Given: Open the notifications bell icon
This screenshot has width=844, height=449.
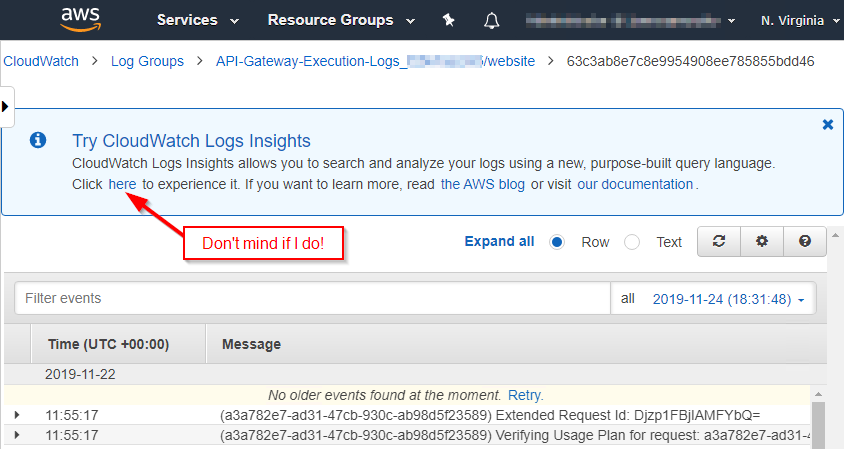Looking at the screenshot, I should (491, 20).
